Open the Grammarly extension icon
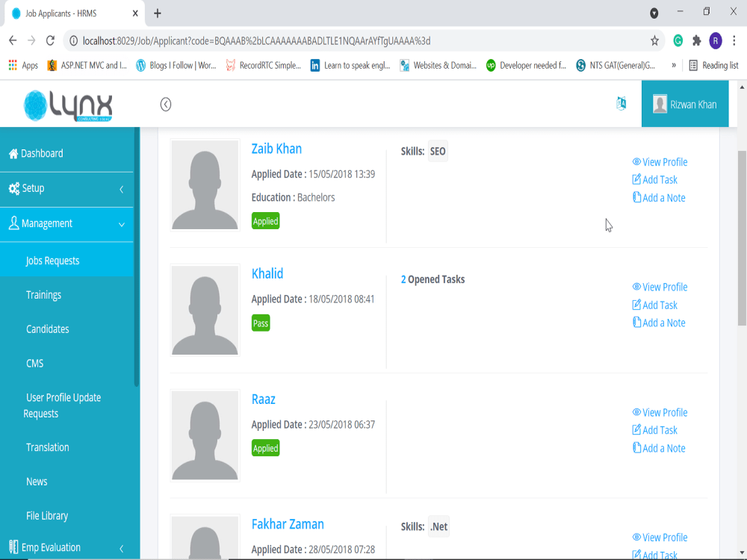Image resolution: width=747 pixels, height=560 pixels. click(x=678, y=41)
